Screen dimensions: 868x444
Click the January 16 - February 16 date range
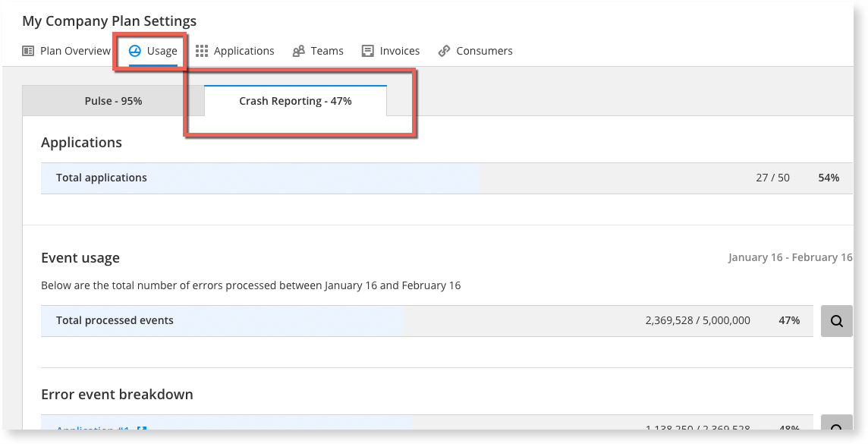[790, 257]
